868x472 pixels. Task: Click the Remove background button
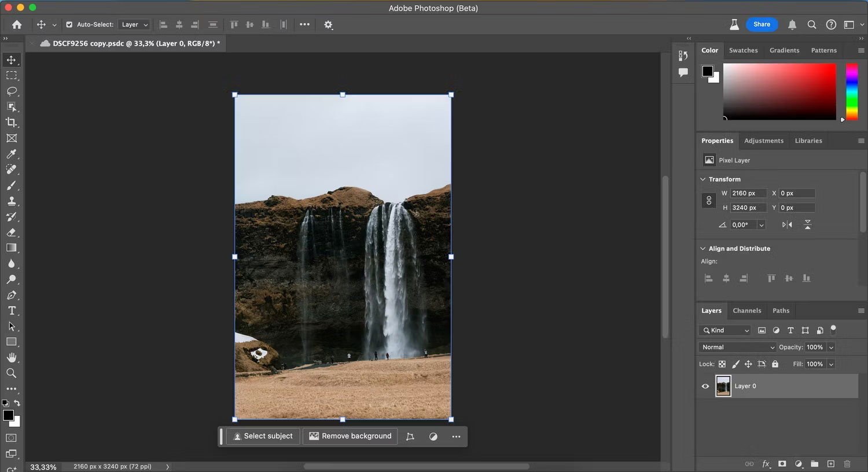click(x=350, y=436)
